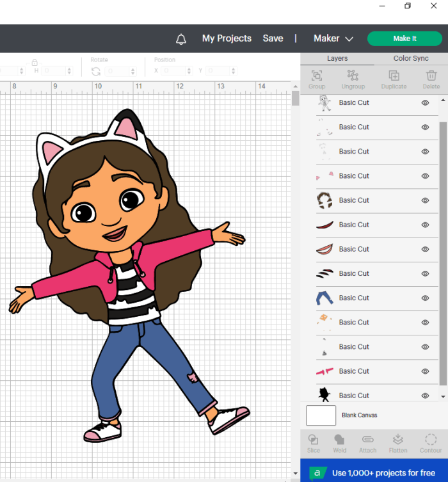Screen dimensions: 448x482
Task: Select the Weld tool
Action: click(x=340, y=444)
